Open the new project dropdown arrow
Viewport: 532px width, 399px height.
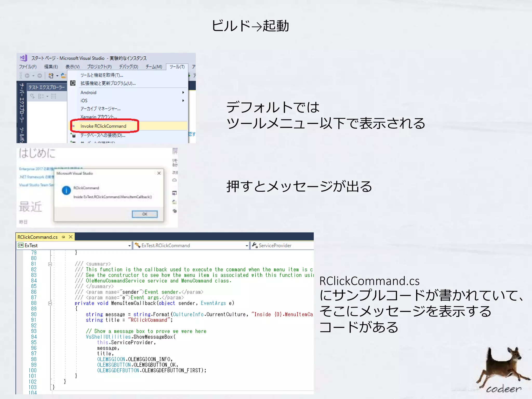click(57, 76)
